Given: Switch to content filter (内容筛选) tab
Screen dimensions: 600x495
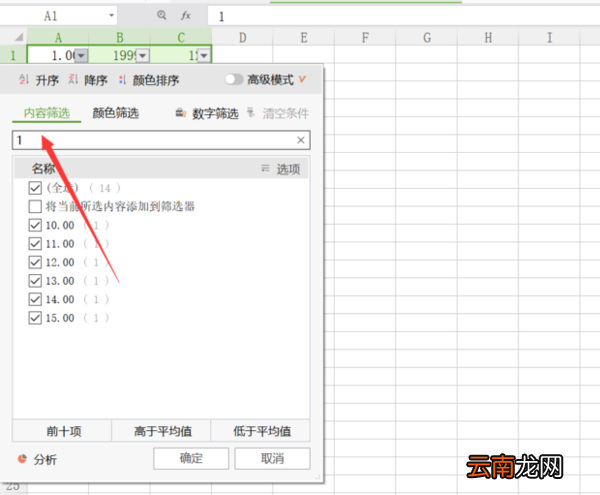Looking at the screenshot, I should click(x=47, y=113).
